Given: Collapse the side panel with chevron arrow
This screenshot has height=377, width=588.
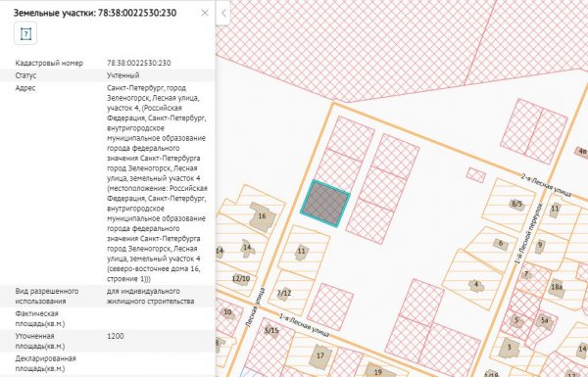Looking at the screenshot, I should (223, 13).
